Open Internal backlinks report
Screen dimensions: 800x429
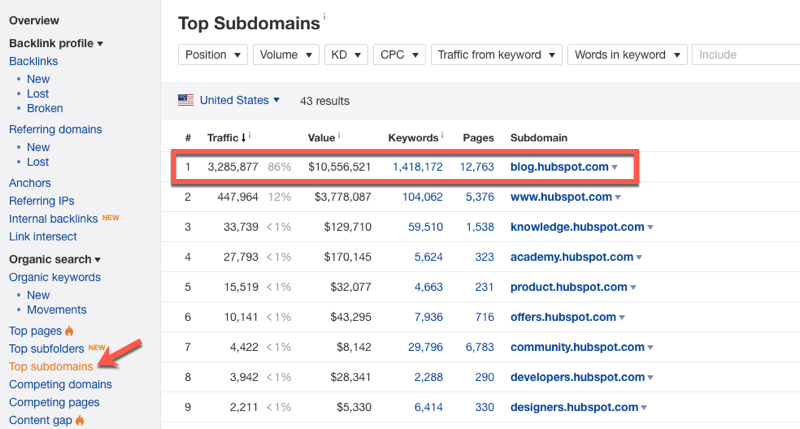pos(53,219)
